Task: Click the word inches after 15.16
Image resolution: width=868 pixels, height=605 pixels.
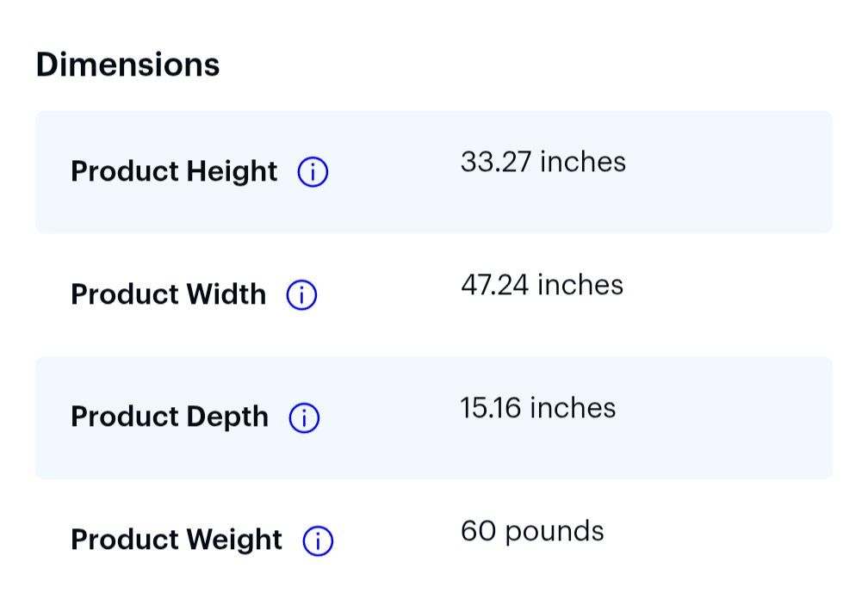Action: (x=573, y=408)
